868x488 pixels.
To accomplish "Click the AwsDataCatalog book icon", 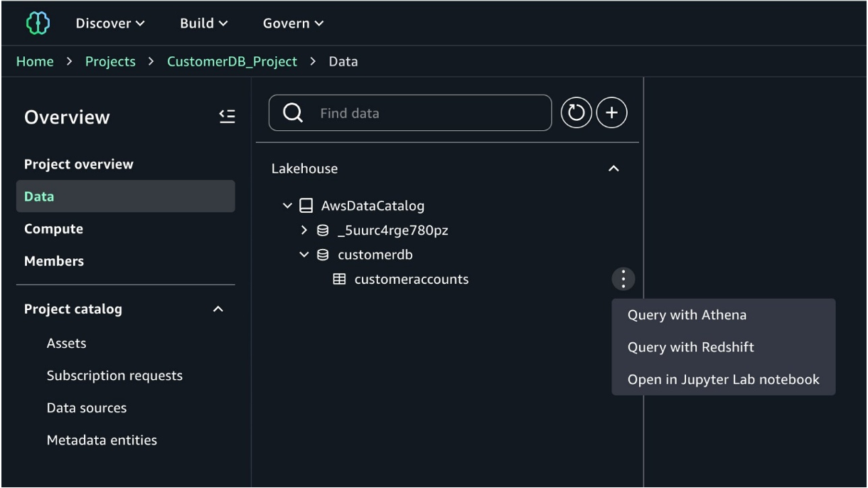I will pyautogui.click(x=306, y=206).
